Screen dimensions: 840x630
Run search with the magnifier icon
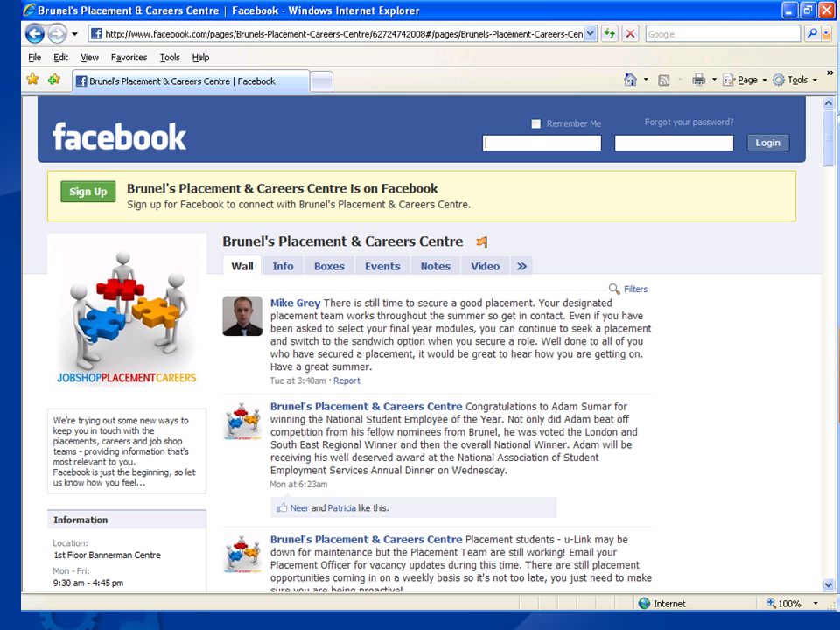pyautogui.click(x=812, y=34)
